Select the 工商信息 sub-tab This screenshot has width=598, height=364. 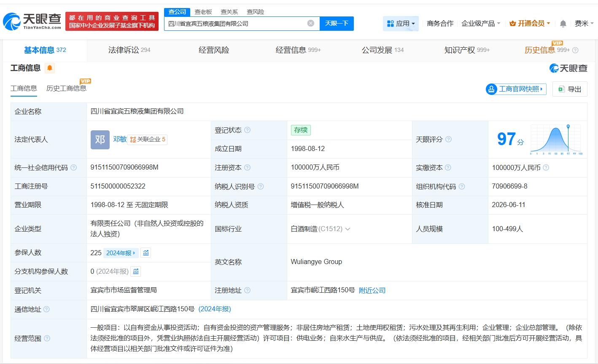pyautogui.click(x=24, y=88)
